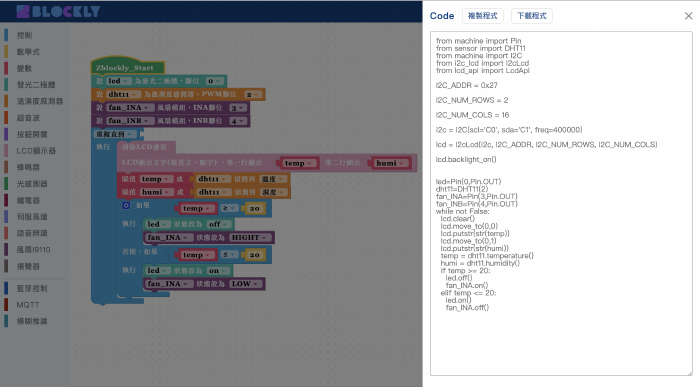Open the 藍芽控制 block category

[x=32, y=288]
